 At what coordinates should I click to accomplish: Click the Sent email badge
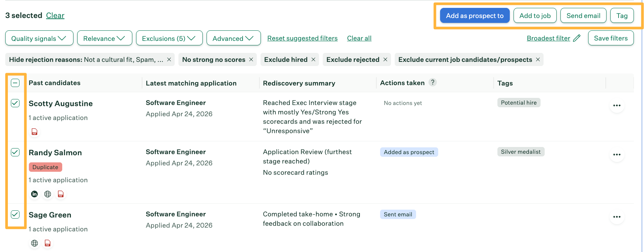pyautogui.click(x=398, y=214)
